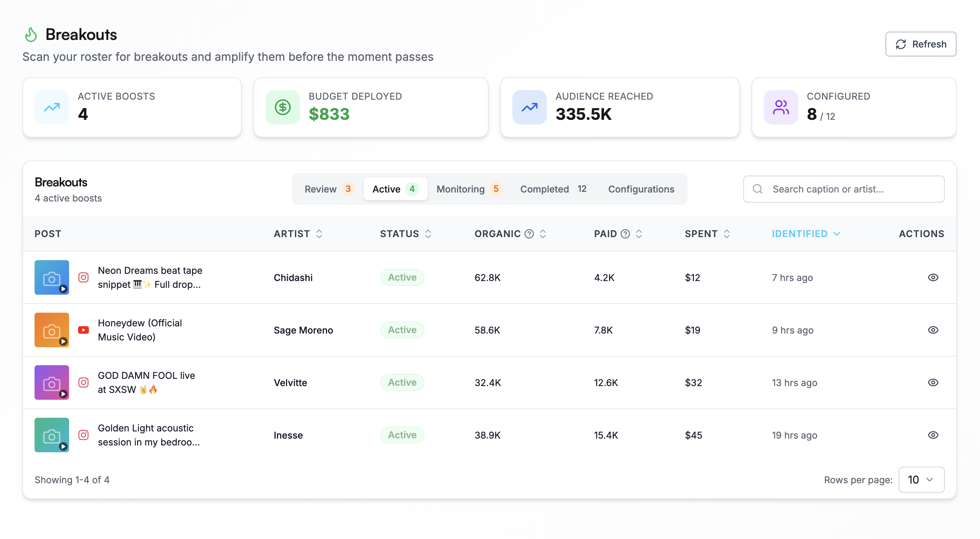Open the rows per page dropdown

coord(921,480)
